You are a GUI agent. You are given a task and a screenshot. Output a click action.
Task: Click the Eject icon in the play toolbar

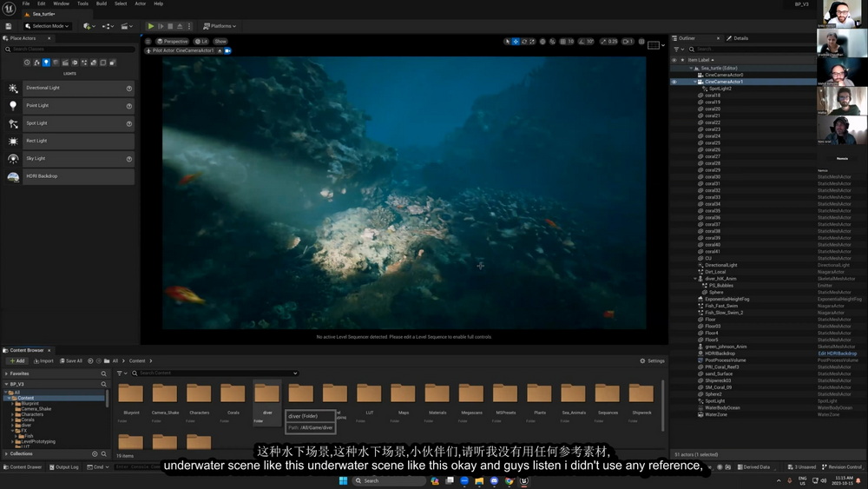180,26
